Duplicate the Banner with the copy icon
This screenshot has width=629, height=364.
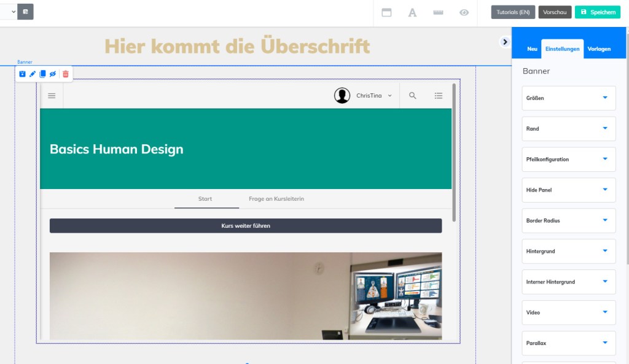42,74
